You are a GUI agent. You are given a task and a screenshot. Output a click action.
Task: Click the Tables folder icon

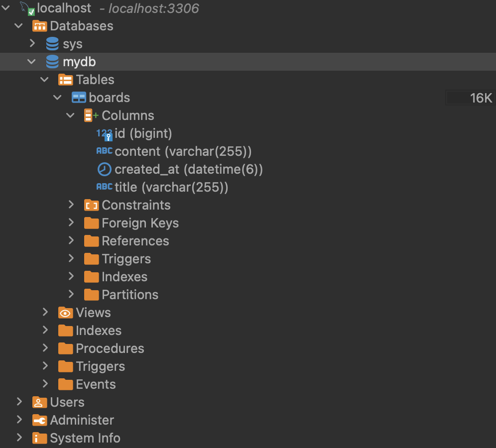tap(65, 80)
